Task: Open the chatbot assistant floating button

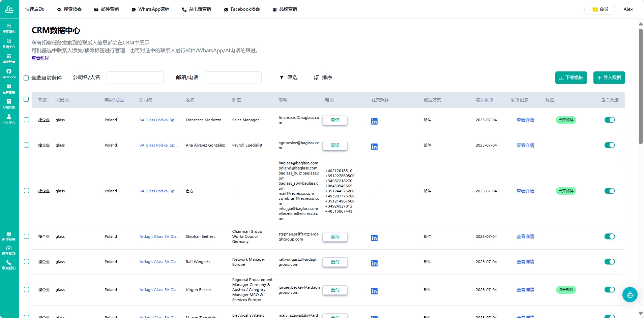Action: [x=630, y=295]
